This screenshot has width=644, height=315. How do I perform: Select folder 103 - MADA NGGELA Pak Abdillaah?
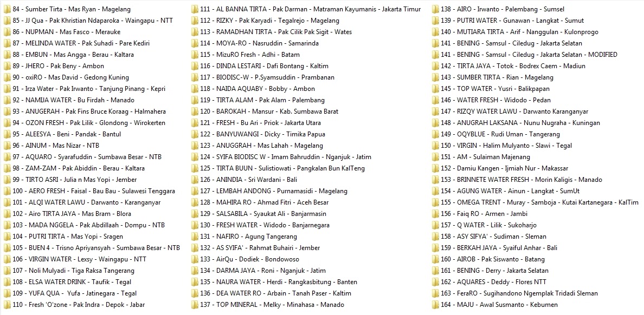(x=85, y=225)
